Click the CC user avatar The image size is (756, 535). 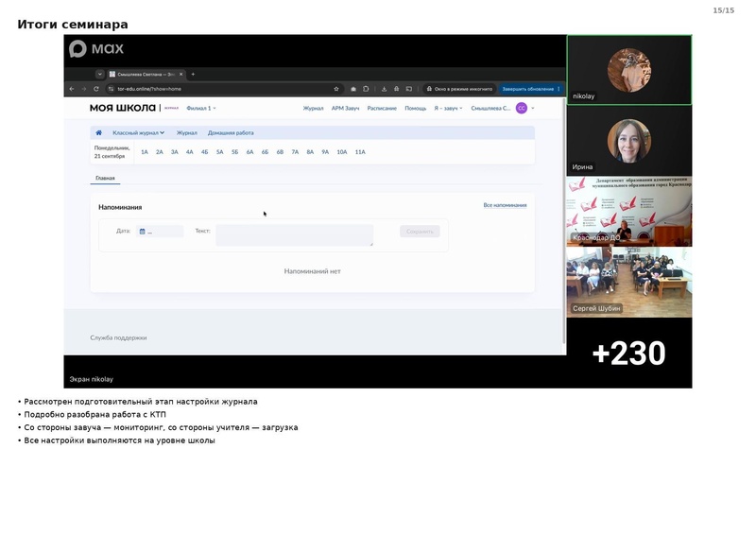point(522,108)
